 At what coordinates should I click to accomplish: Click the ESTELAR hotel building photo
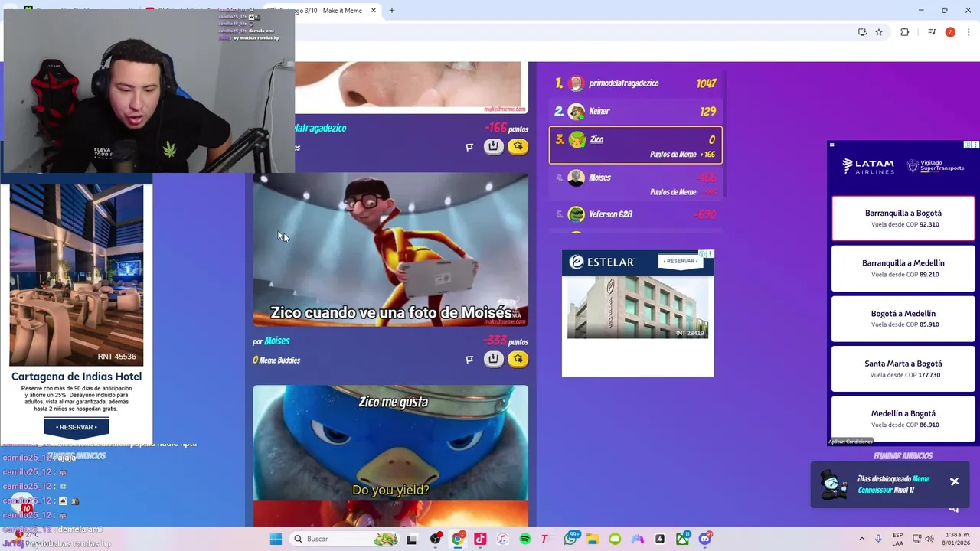click(x=638, y=307)
